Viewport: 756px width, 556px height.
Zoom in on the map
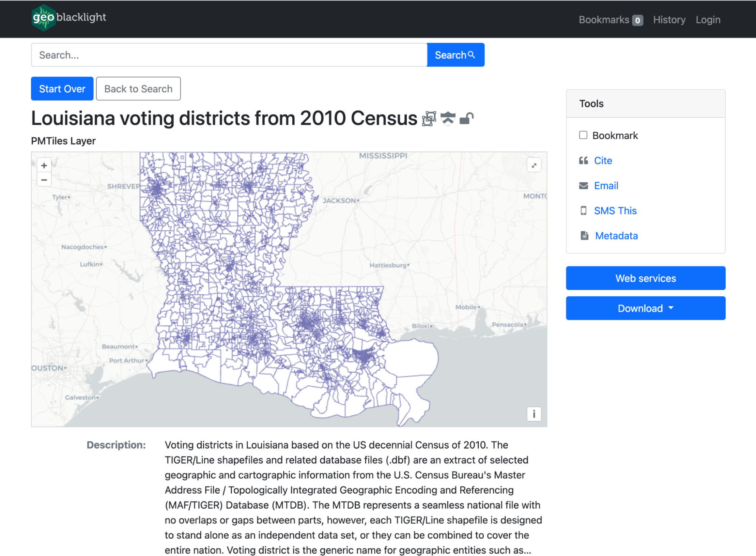pyautogui.click(x=44, y=165)
